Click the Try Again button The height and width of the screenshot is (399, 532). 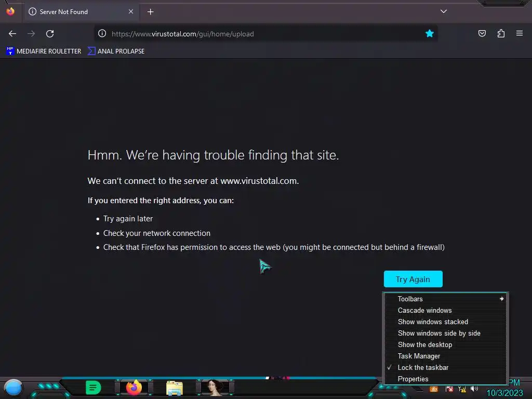coord(413,279)
